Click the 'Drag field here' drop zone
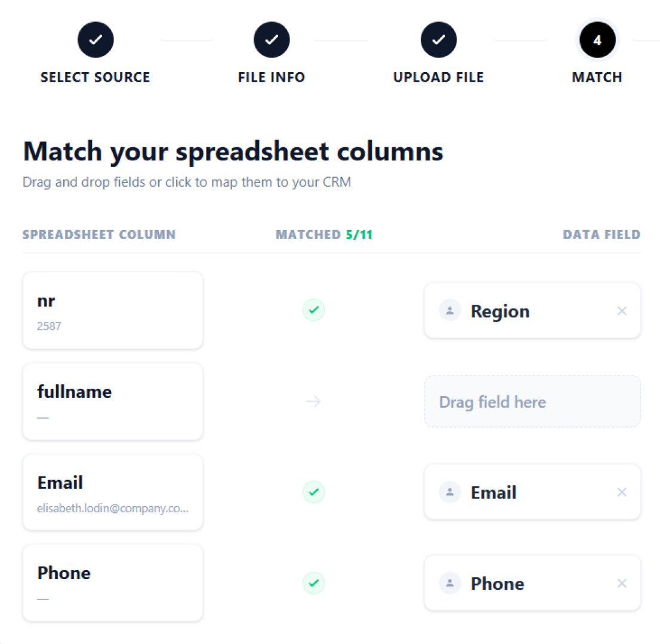Viewport: 660px width, 644px height. pyautogui.click(x=532, y=401)
